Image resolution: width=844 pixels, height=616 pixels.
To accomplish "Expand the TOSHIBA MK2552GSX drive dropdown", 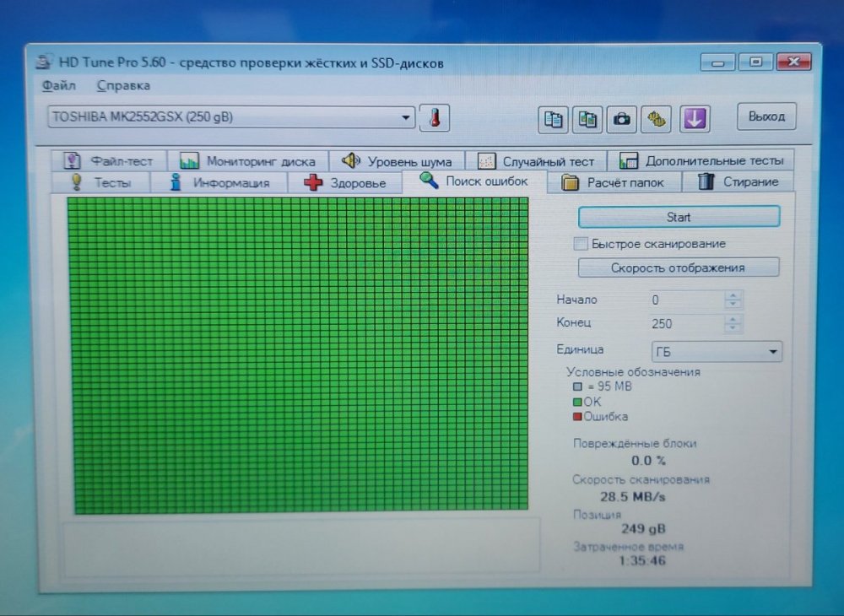I will pyautogui.click(x=406, y=118).
